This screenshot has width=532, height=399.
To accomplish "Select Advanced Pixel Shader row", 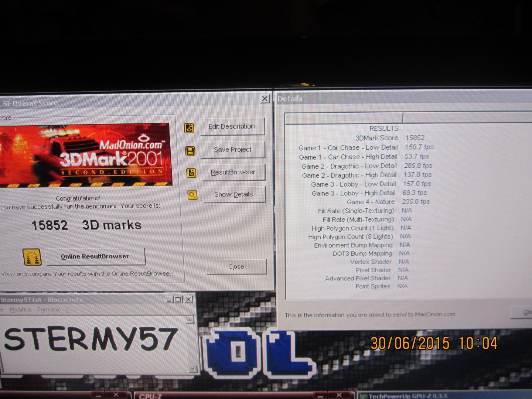I will click(x=366, y=278).
